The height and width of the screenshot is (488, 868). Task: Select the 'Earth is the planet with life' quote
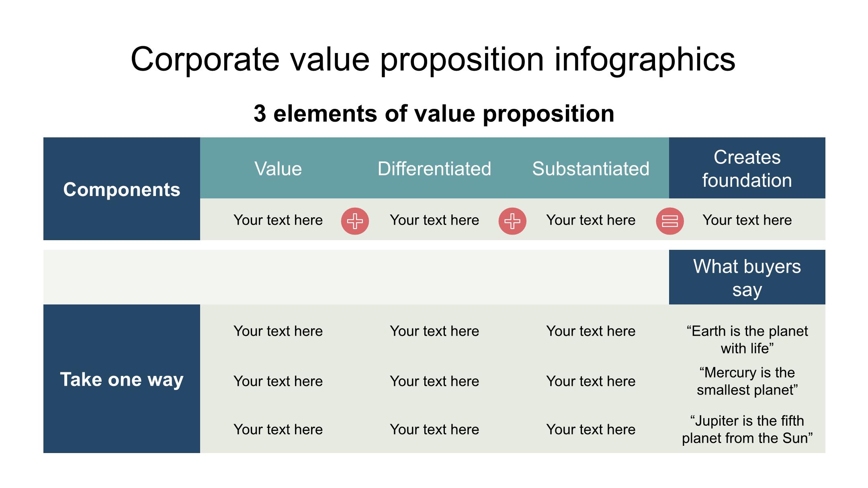coord(747,339)
